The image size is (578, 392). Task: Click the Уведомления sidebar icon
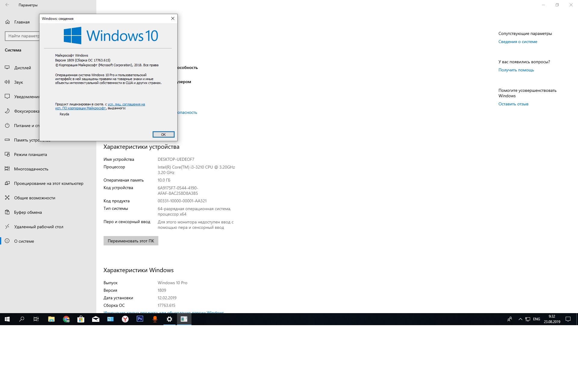7,97
